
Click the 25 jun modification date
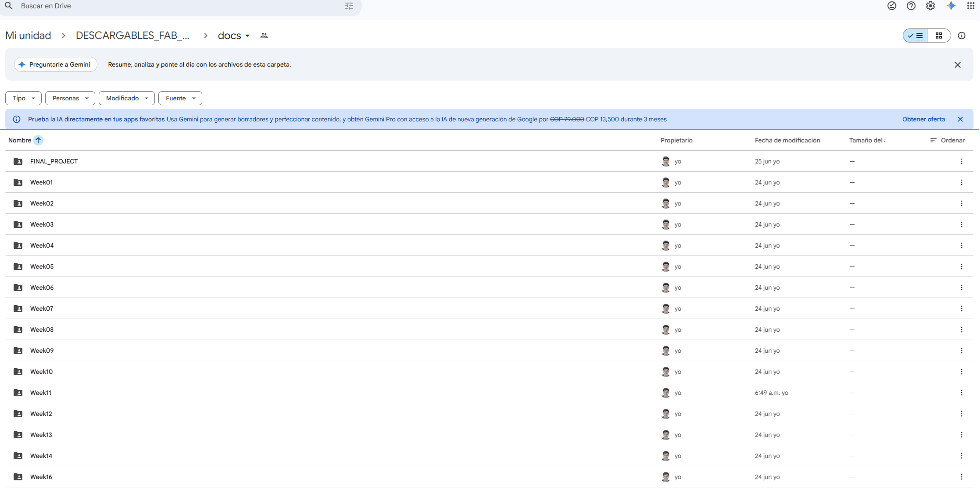(x=767, y=161)
